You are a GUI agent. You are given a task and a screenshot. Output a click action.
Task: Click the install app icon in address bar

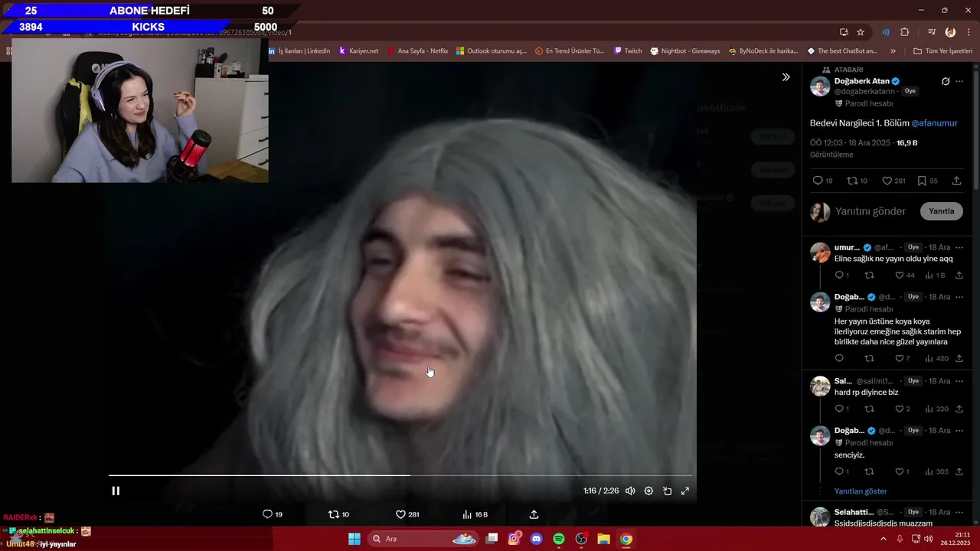(844, 32)
